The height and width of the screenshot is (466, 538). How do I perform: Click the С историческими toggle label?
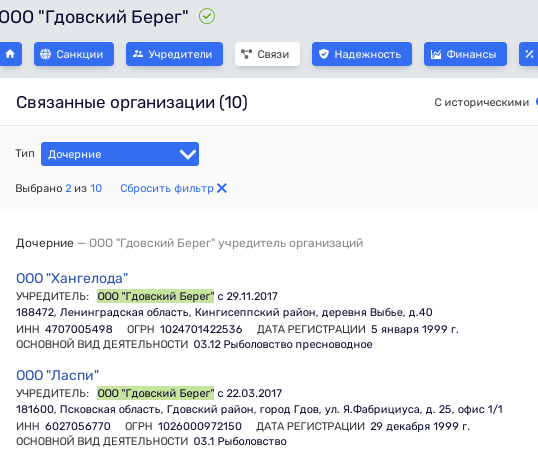point(482,102)
